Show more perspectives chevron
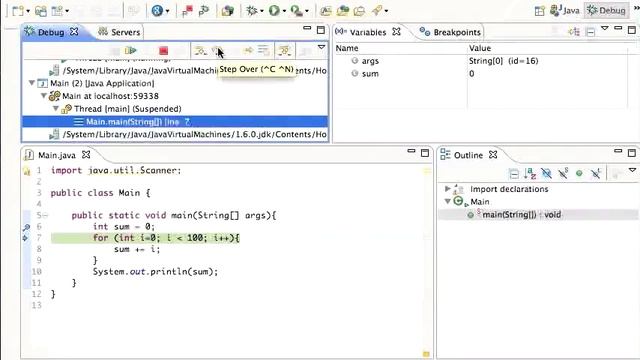The height and width of the screenshot is (360, 640). (636, 8)
